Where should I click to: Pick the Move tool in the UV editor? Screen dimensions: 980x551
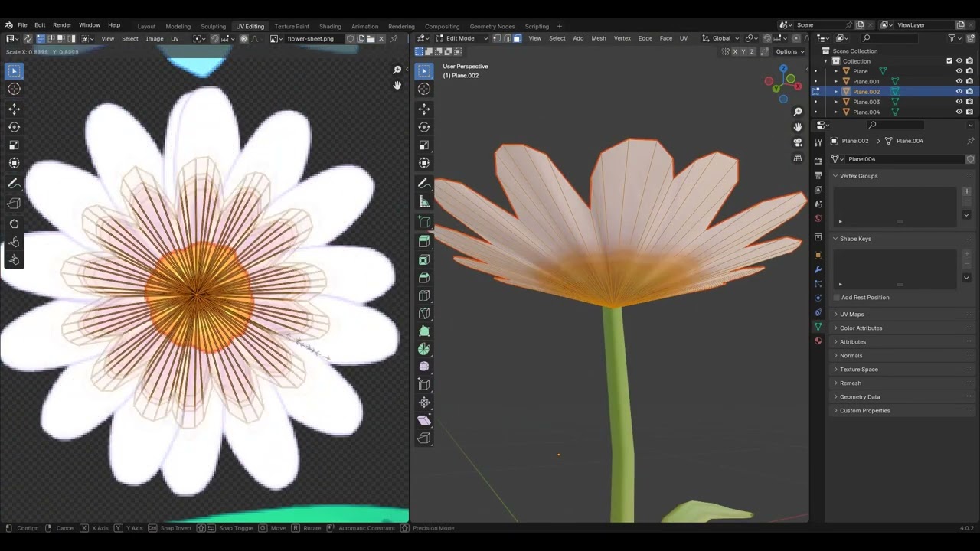coord(14,109)
